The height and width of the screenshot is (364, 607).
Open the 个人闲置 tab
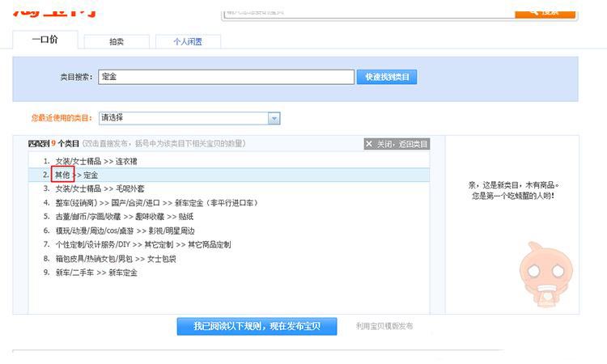pyautogui.click(x=188, y=41)
